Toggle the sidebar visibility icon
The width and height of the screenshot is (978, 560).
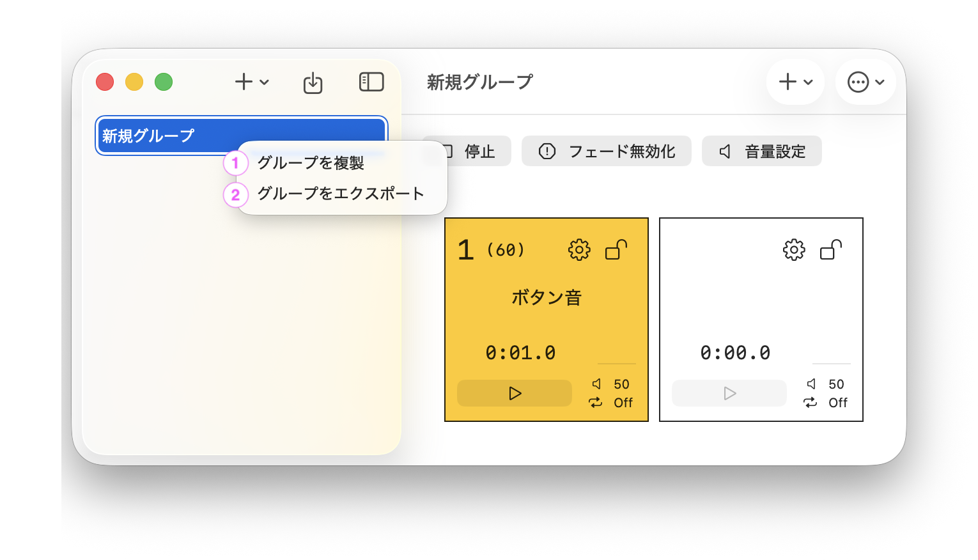coord(371,82)
